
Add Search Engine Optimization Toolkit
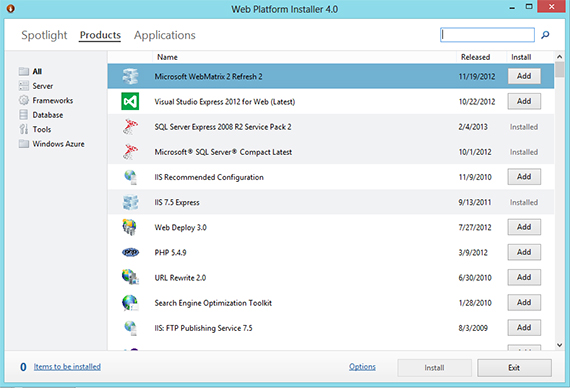point(524,303)
